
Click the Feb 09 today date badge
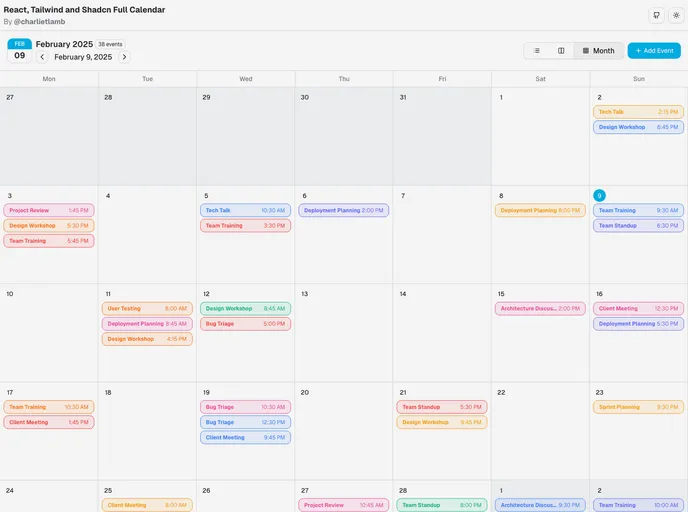[19, 51]
